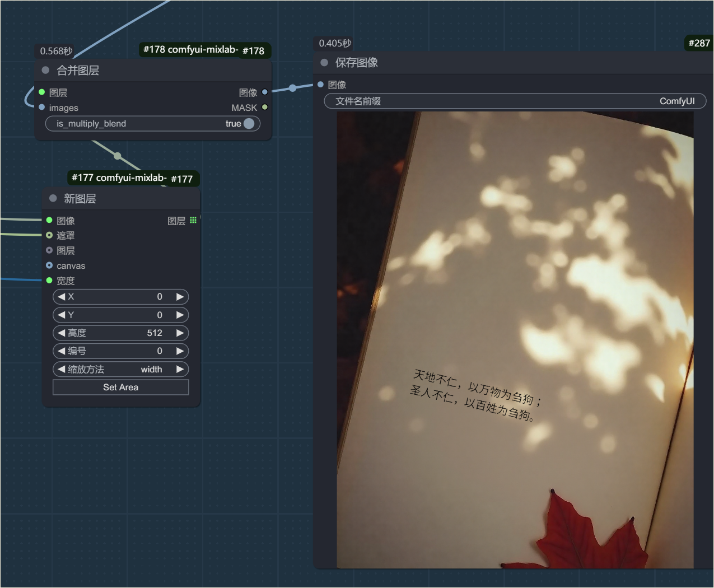The image size is (714, 588).
Task: Click the 图像 input socket on 新图层
Action: 49,220
